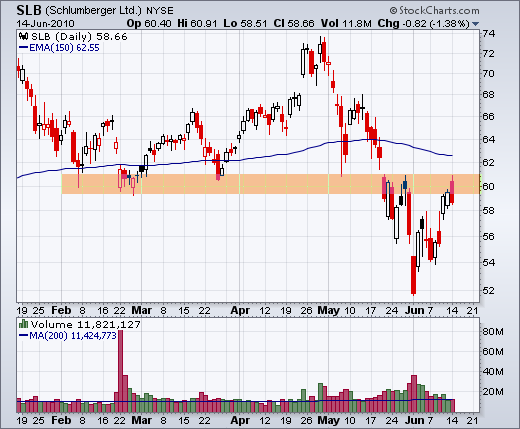
Task: Click the Volume 11,821,127 legend label
Action: click(86, 324)
